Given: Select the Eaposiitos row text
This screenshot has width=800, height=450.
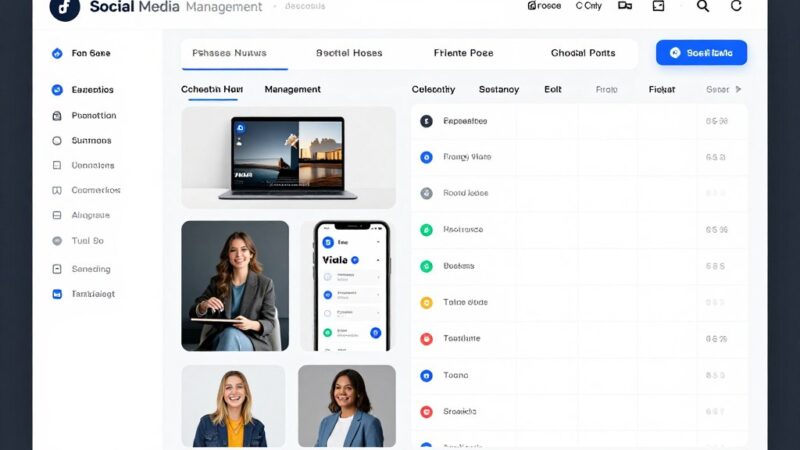Looking at the screenshot, I should 465,121.
